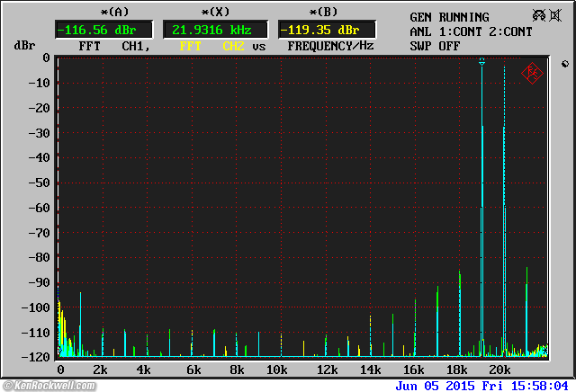This screenshot has width=576, height=392.
Task: Click the white FFT CH1 trace label
Action: point(109,45)
